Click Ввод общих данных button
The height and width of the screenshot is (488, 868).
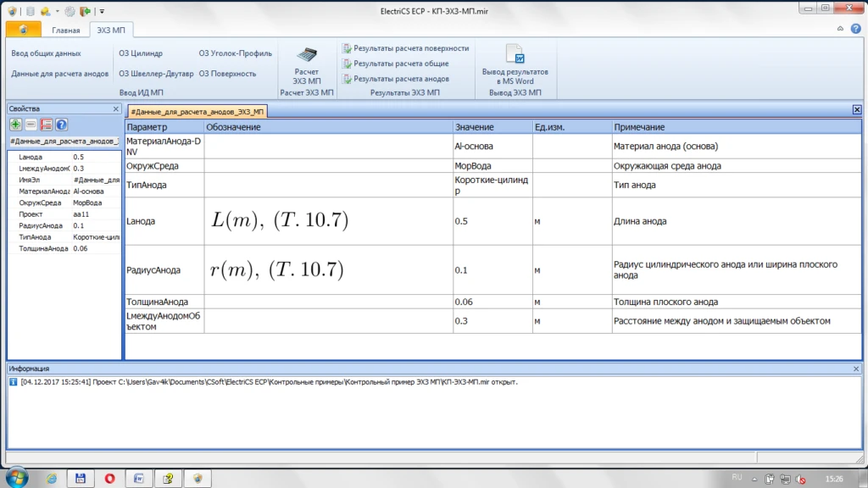(x=47, y=53)
